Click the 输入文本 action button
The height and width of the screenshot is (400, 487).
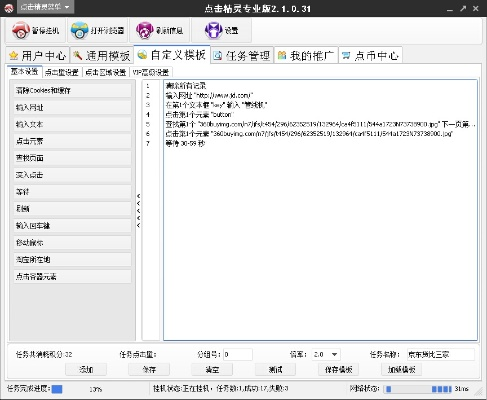point(72,124)
